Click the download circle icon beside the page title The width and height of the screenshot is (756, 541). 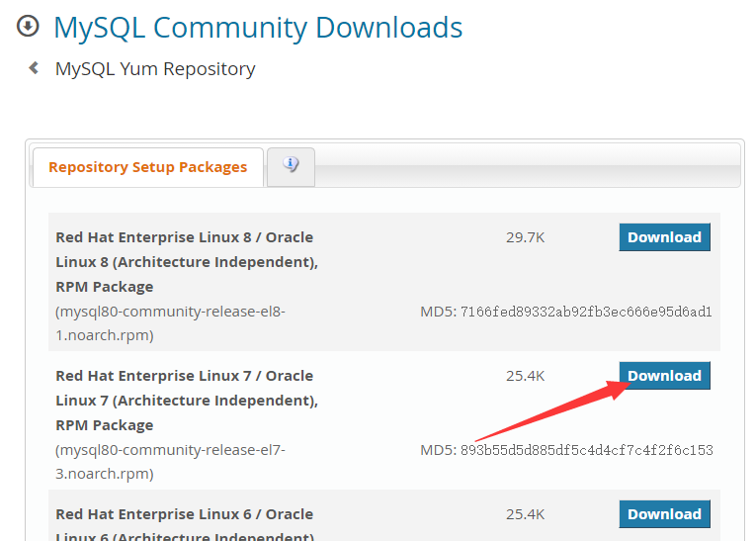(x=28, y=26)
